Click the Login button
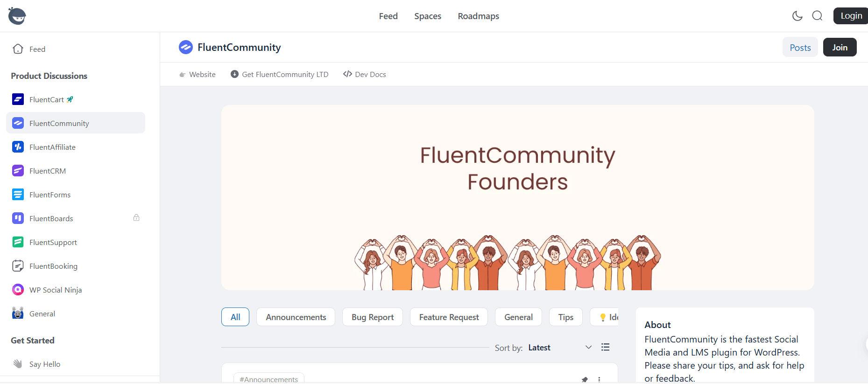This screenshot has height=384, width=868. 851,16
